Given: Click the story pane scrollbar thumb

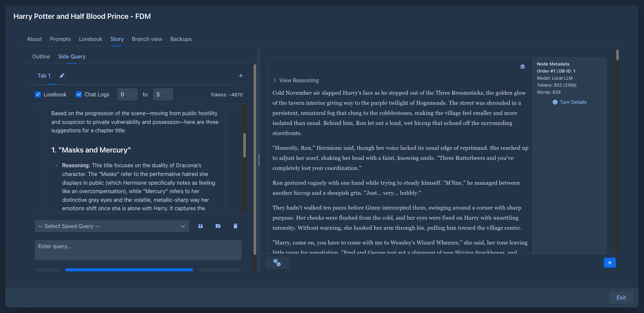Looking at the screenshot, I should (618, 55).
